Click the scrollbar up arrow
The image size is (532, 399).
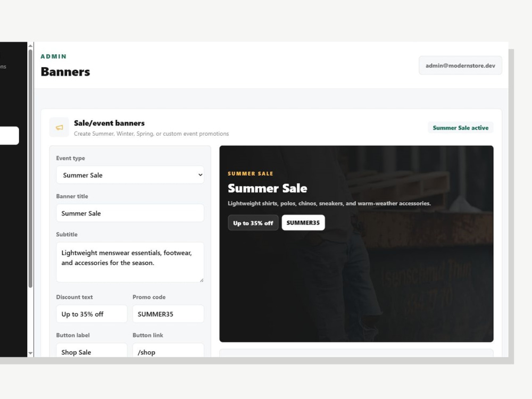30,45
